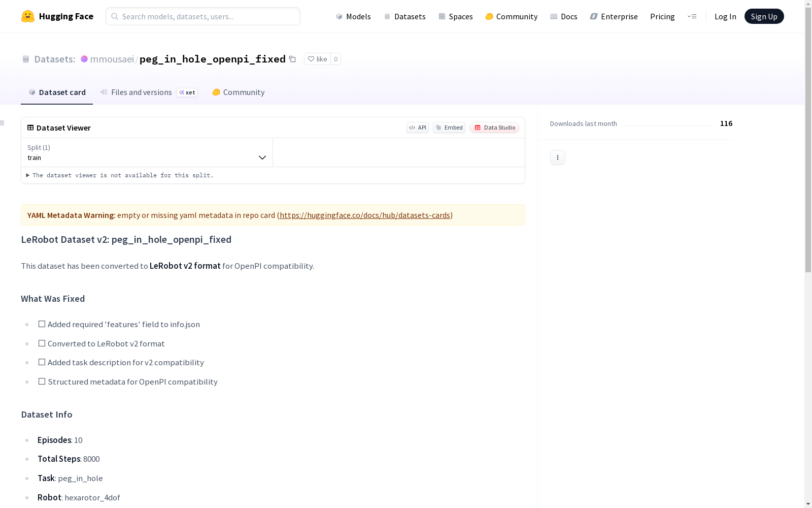Screen dimensions: 812x508
Task: Click the like count number
Action: [x=335, y=59]
